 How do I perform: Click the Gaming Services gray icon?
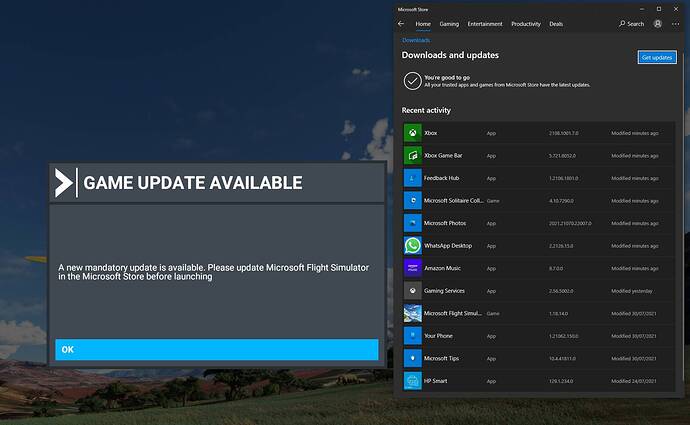pyautogui.click(x=412, y=291)
